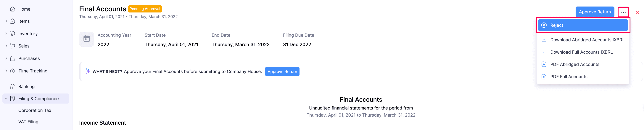Click Approve Return button in header
The height and width of the screenshot is (130, 644).
click(x=595, y=12)
